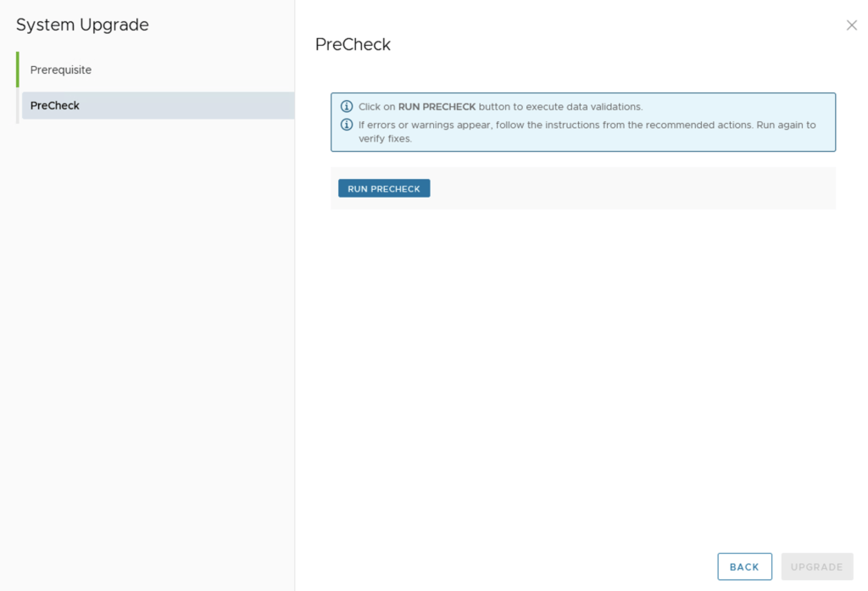The width and height of the screenshot is (868, 591).
Task: Click grey step bar left of PreCheck item
Action: [18, 106]
